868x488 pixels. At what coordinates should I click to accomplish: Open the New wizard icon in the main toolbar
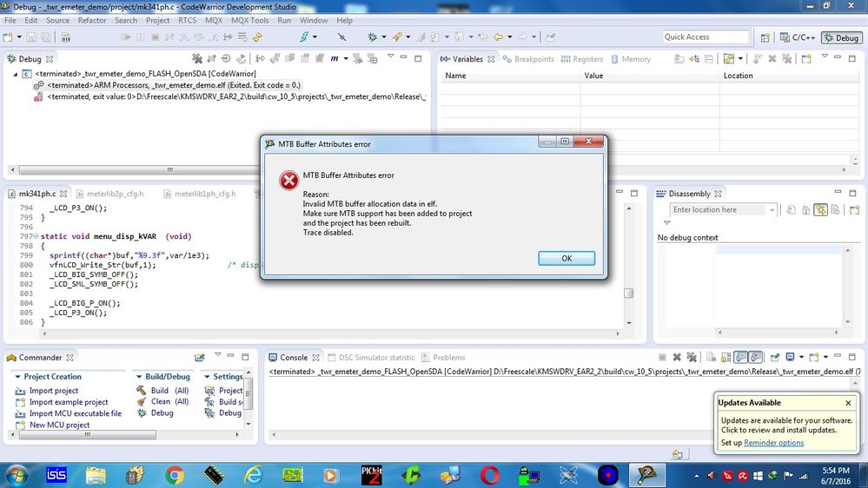(x=8, y=37)
